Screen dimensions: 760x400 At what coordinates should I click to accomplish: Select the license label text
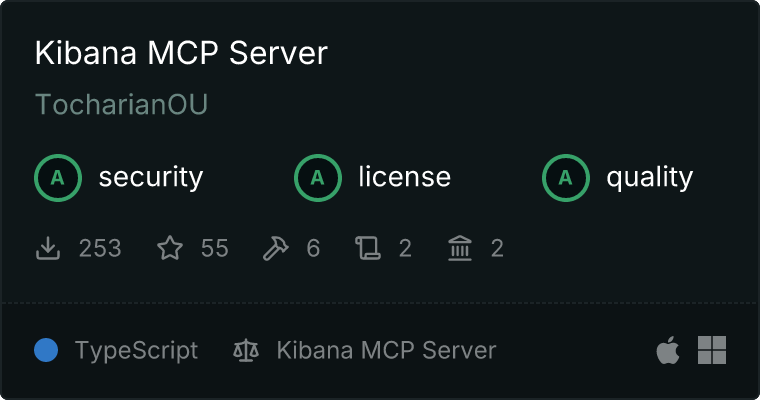coord(405,176)
